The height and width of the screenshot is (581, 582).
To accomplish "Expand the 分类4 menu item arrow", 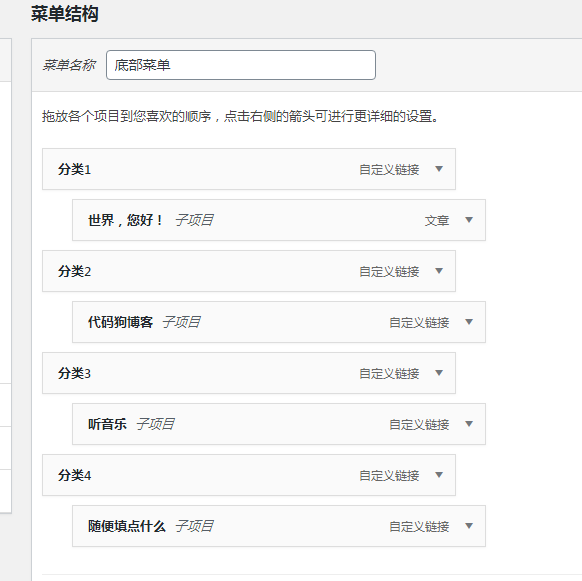I will [439, 475].
